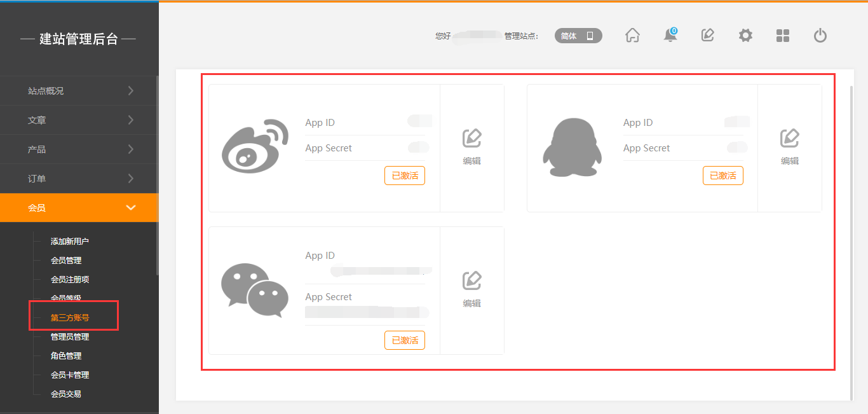Open the notifications bell icon
Image resolution: width=868 pixels, height=414 pixels.
(x=670, y=36)
